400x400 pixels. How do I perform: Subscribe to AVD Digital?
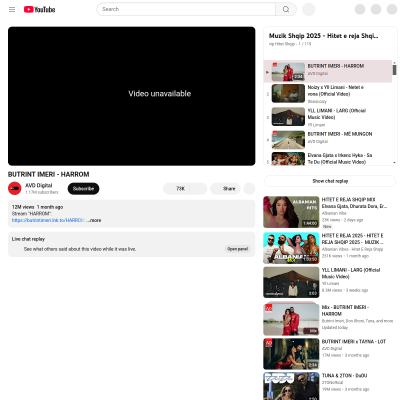[x=83, y=189]
